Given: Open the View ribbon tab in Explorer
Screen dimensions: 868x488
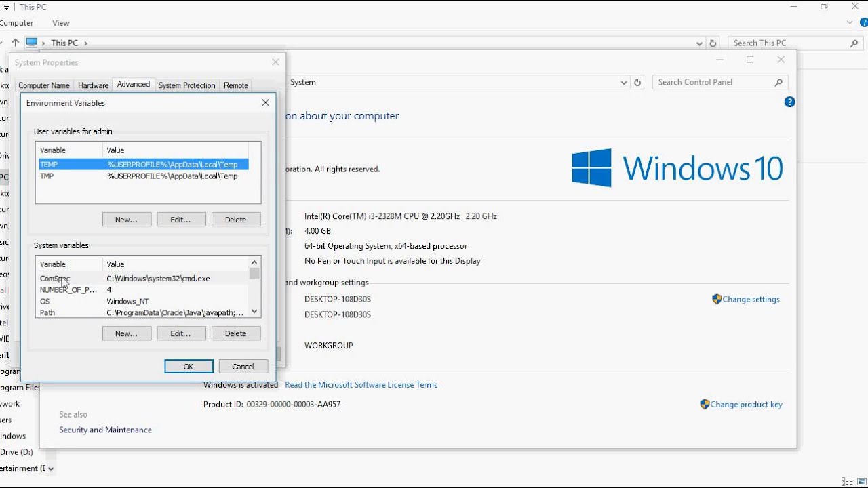Looking at the screenshot, I should [x=61, y=23].
